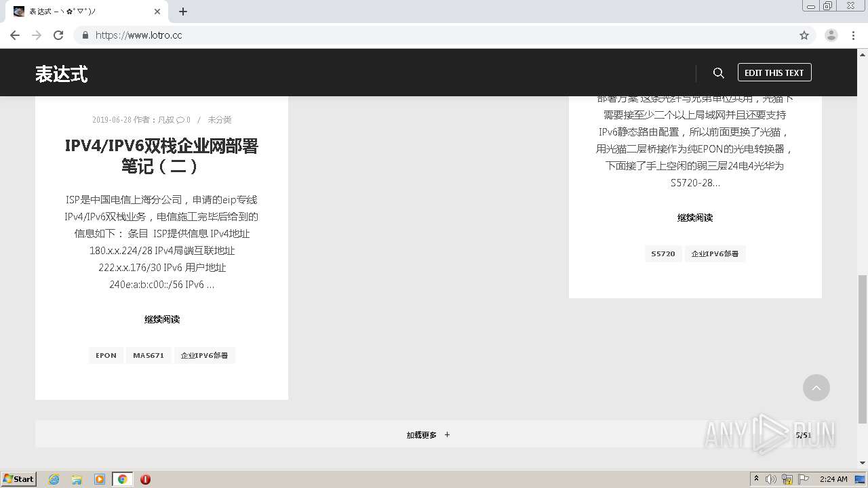Open the 未分类 category link
This screenshot has width=868, height=488.
coord(220,120)
